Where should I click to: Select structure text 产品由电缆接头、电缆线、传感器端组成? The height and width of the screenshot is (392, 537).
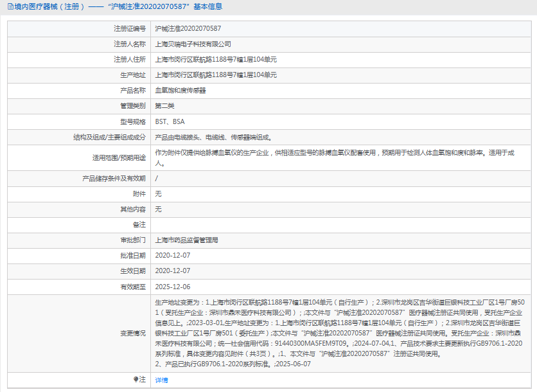click(213, 138)
